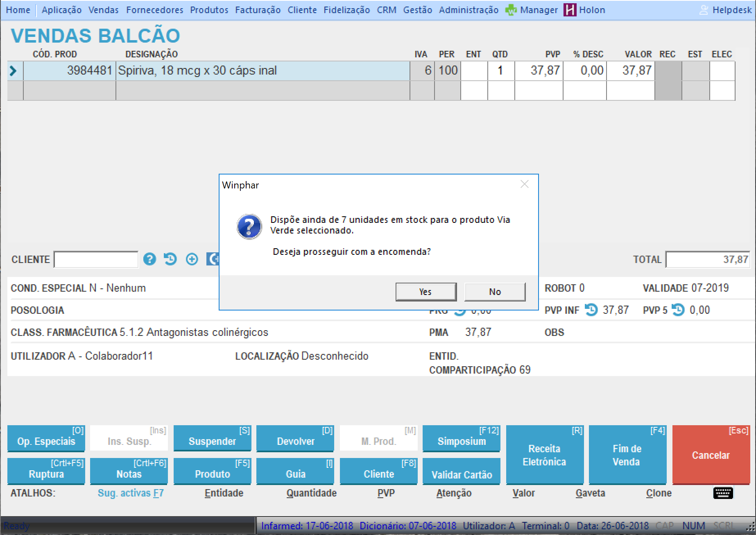Viewport: 756px width, 535px height.
Task: Decline the order with No button
Action: coord(495,292)
